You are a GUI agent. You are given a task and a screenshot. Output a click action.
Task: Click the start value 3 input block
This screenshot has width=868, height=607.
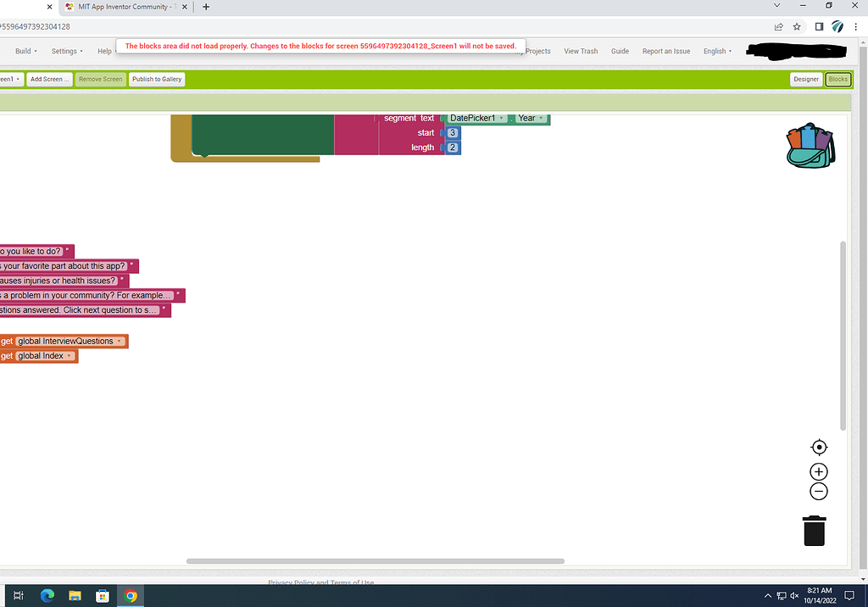coord(452,133)
